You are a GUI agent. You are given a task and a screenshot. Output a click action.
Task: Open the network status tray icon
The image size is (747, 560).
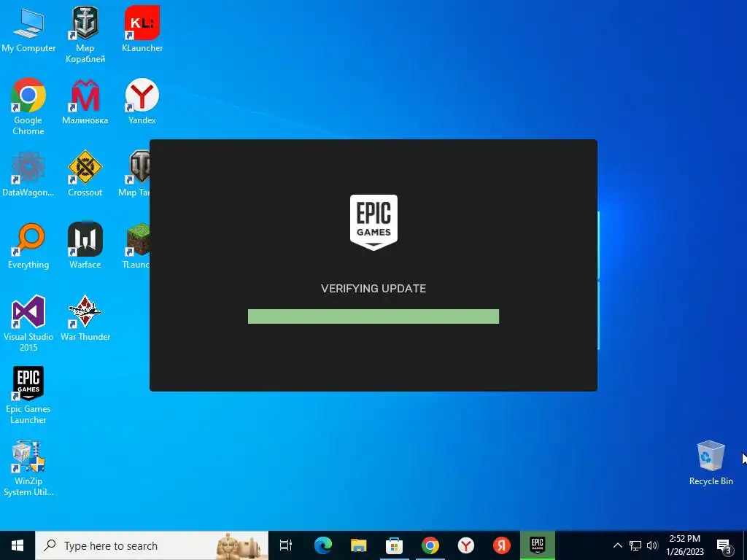click(635, 545)
